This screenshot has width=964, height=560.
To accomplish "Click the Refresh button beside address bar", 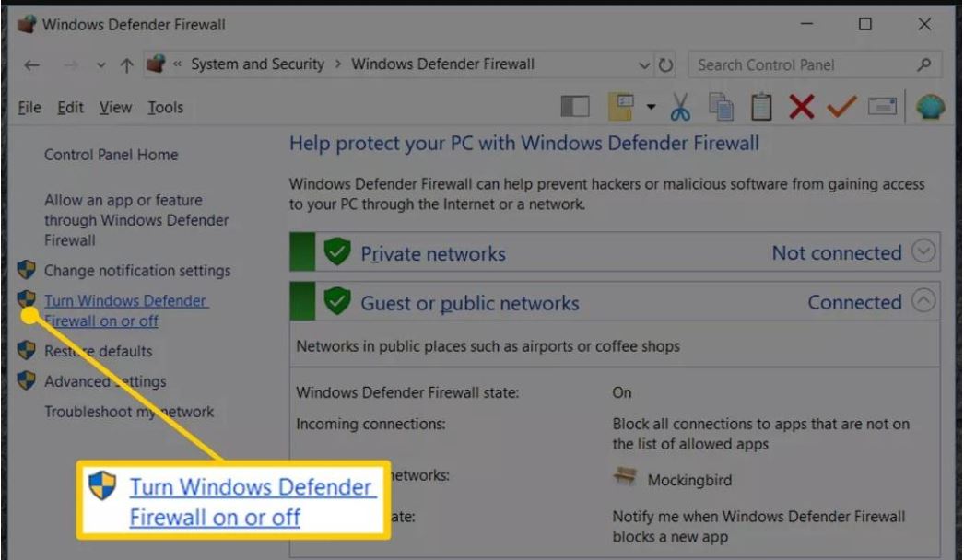I will 666,65.
